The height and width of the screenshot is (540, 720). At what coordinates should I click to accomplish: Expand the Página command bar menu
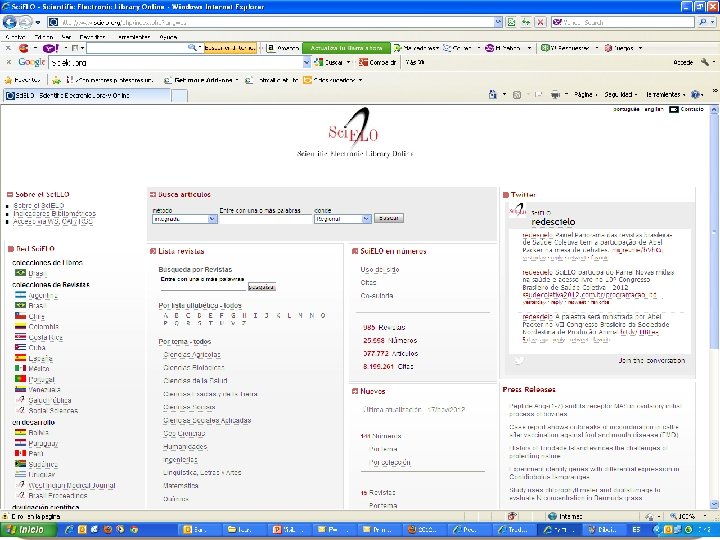point(586,95)
